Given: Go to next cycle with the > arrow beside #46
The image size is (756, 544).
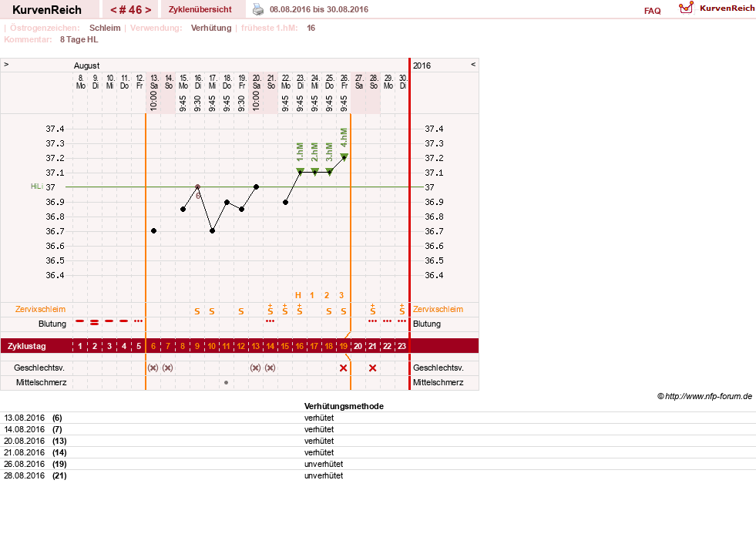Looking at the screenshot, I should 148,10.
